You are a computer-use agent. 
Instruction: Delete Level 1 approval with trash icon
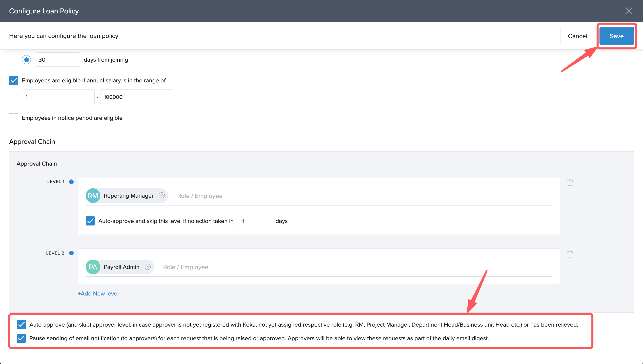570,183
